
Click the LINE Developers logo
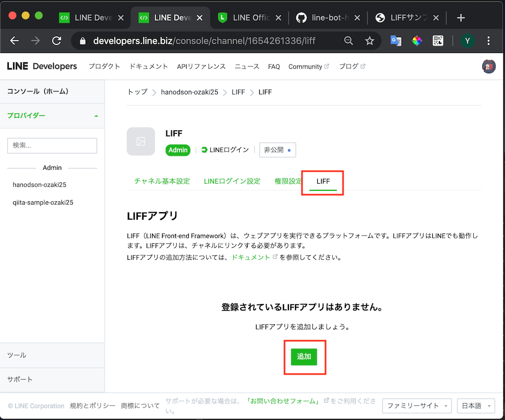[x=42, y=66]
